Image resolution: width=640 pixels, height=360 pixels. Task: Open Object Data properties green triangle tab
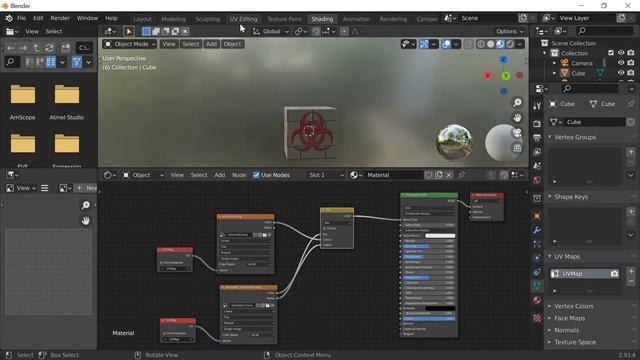[537, 286]
